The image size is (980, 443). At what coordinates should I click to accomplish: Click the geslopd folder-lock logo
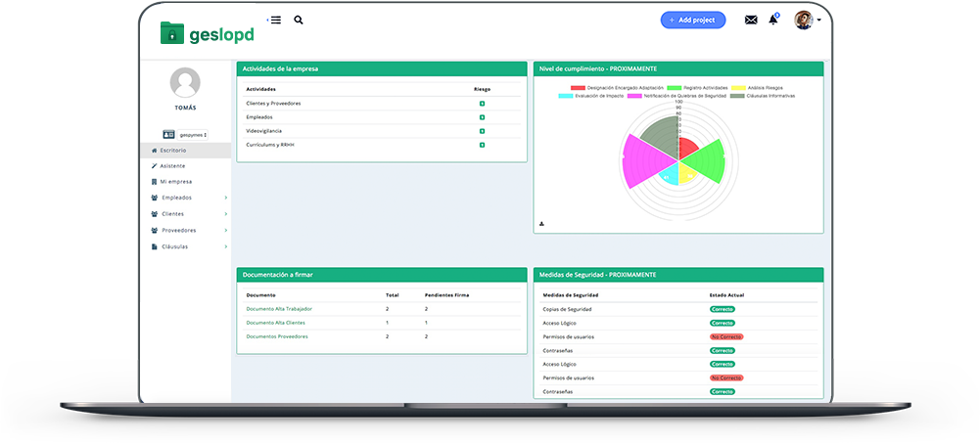[x=208, y=33]
